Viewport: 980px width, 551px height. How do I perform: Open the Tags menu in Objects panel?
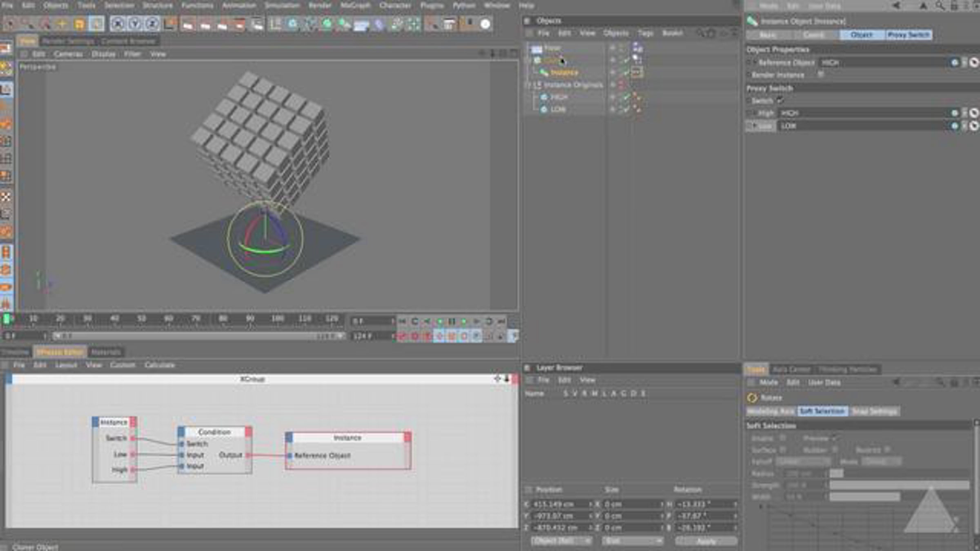point(646,33)
